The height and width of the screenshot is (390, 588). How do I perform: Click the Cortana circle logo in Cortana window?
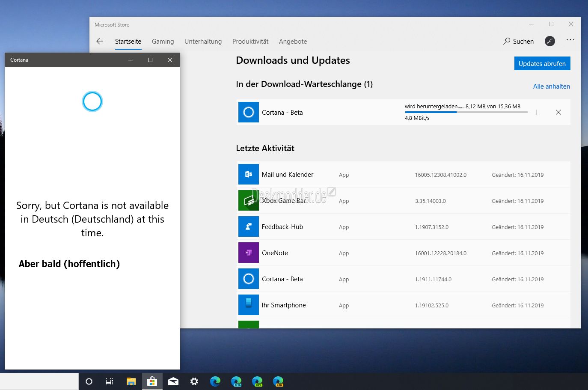[92, 101]
